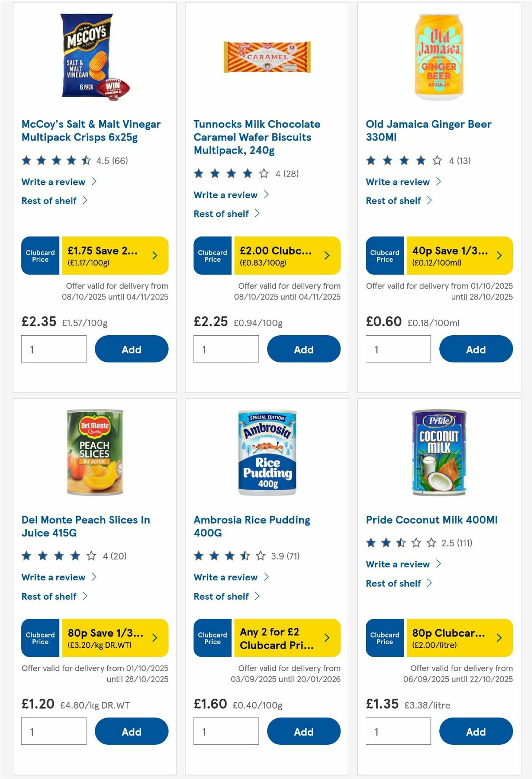The height and width of the screenshot is (779, 532).
Task: Click the Clubcard Price badge on Del Monte peaches
Action: coord(40,638)
